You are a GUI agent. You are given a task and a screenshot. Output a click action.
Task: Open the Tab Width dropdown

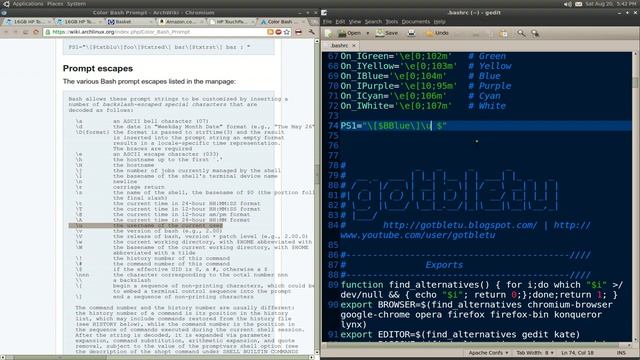[535, 353]
